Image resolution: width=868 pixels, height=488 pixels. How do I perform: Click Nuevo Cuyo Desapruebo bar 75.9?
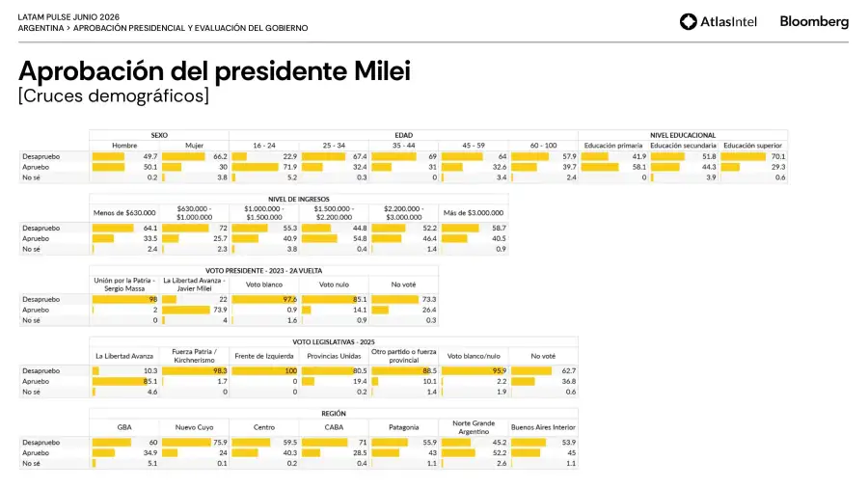pos(186,442)
